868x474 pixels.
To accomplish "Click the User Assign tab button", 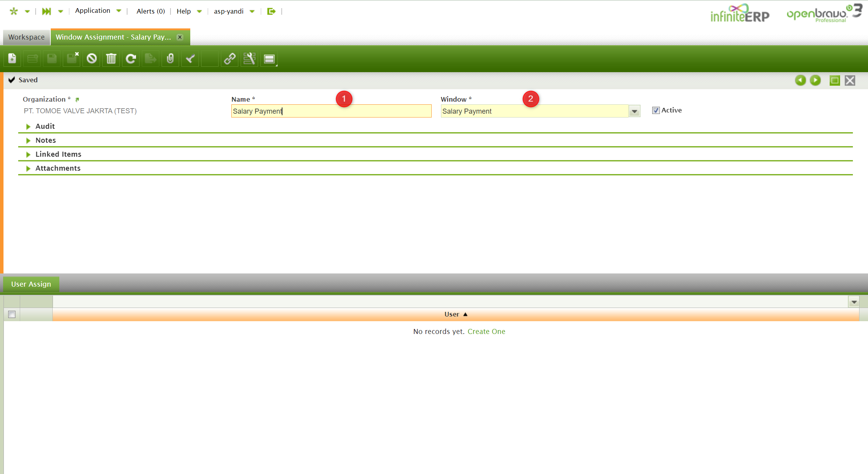I will (x=31, y=284).
